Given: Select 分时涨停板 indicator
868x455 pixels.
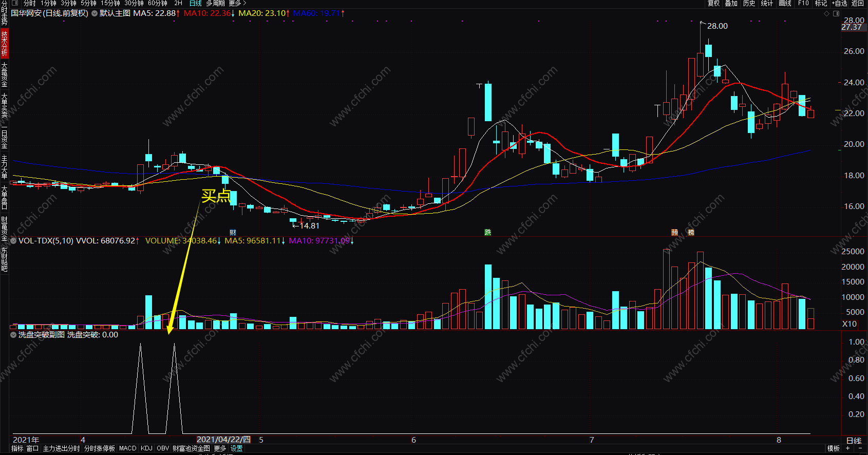Looking at the screenshot, I should (100, 448).
